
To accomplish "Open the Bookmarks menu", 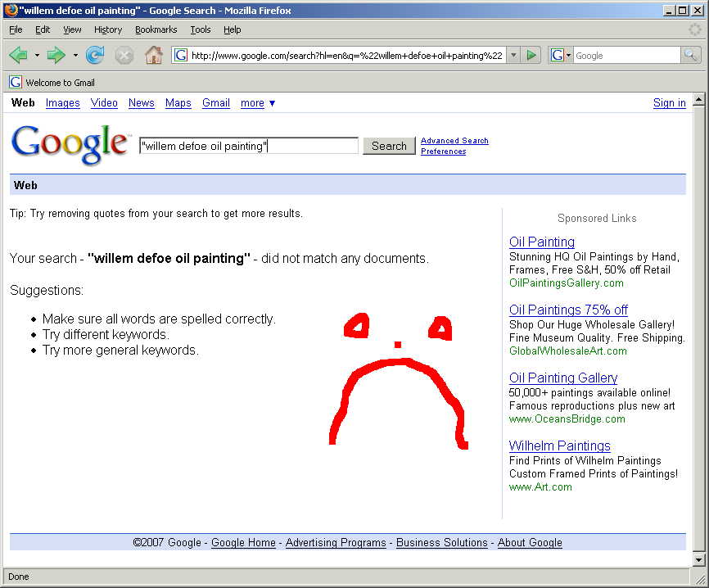I will [x=156, y=29].
